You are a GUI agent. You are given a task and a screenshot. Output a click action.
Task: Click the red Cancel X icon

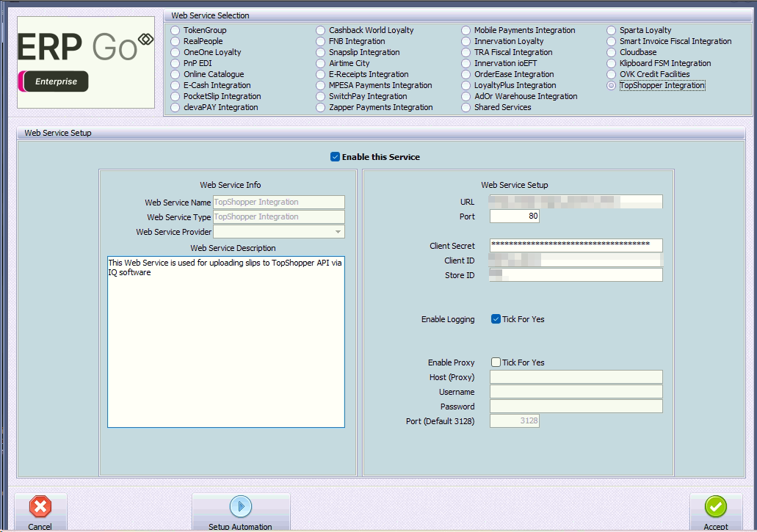tap(40, 507)
